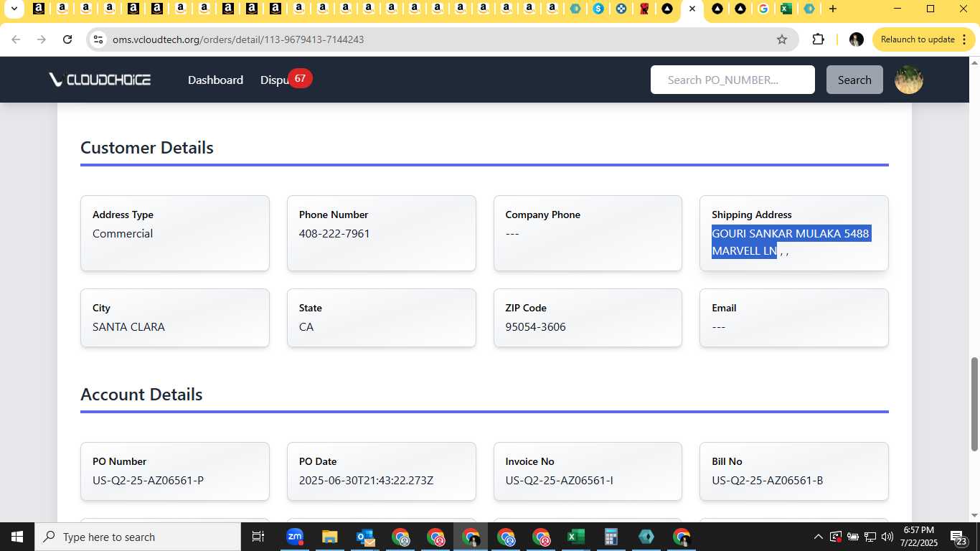The image size is (980, 551).
Task: Click the Search button
Action: click(x=854, y=80)
